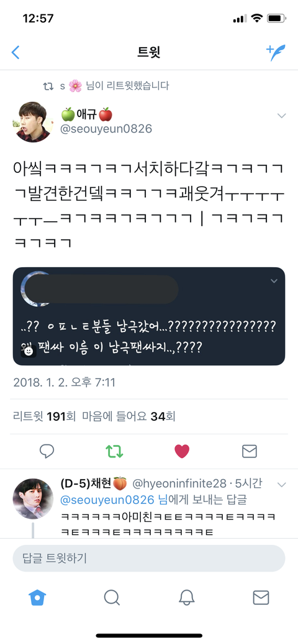Open the Home tab in bottom bar
The height and width of the screenshot is (644, 298).
pyautogui.click(x=37, y=597)
